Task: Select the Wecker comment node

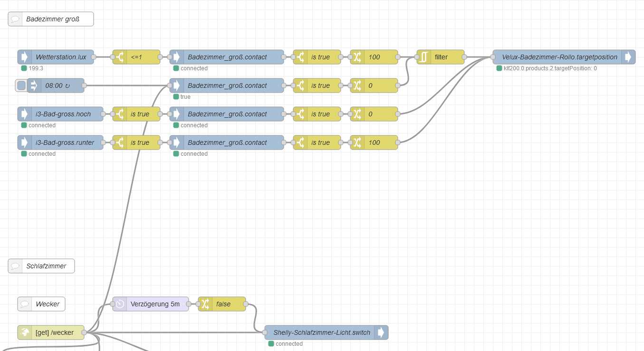Action: (41, 304)
